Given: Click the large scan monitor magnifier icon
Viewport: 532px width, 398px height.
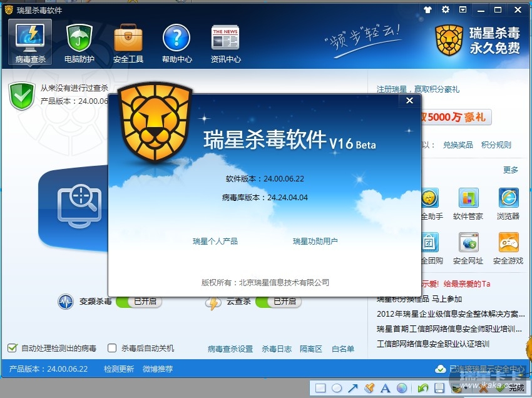Looking at the screenshot, I should click(x=79, y=207).
